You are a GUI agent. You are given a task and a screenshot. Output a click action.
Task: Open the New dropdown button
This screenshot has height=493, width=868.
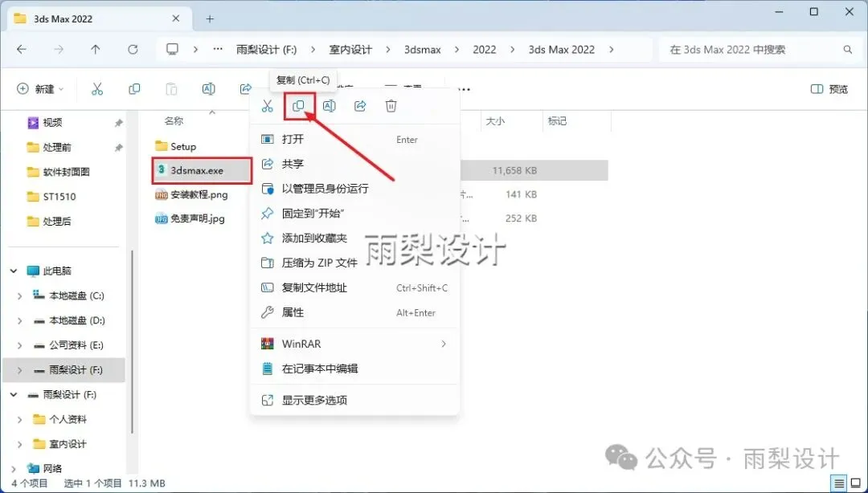click(x=40, y=89)
